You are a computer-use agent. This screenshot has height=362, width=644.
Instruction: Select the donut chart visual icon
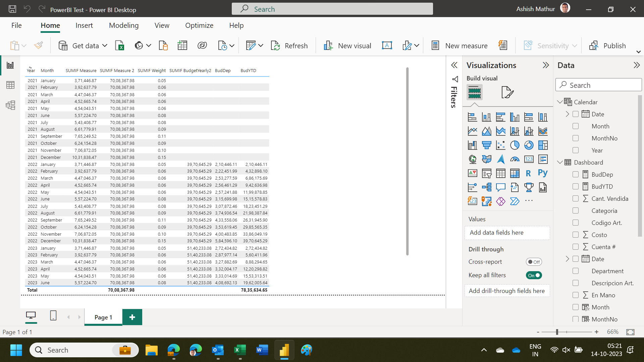click(529, 145)
